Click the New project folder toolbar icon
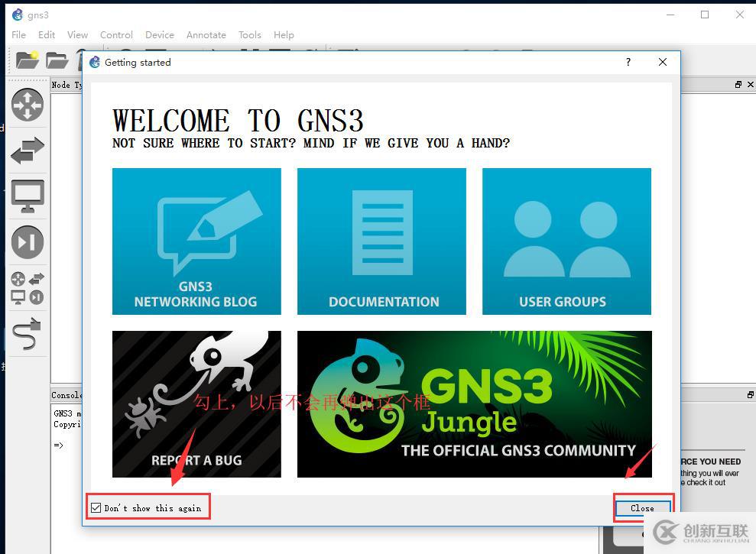This screenshot has width=756, height=554. 27,60
